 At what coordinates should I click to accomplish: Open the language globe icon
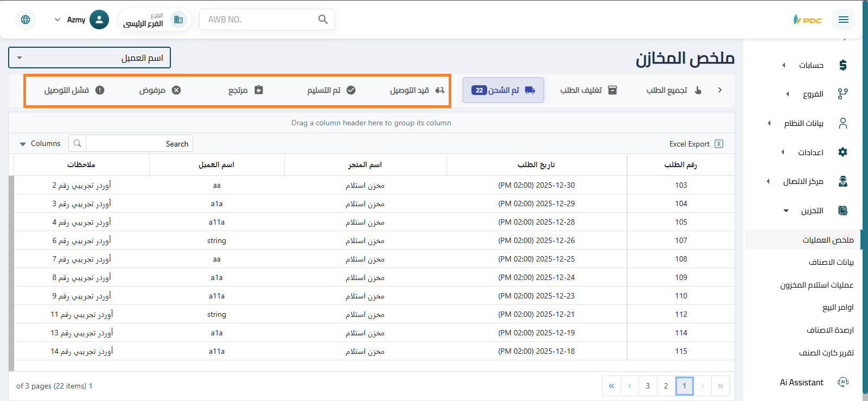(x=25, y=20)
